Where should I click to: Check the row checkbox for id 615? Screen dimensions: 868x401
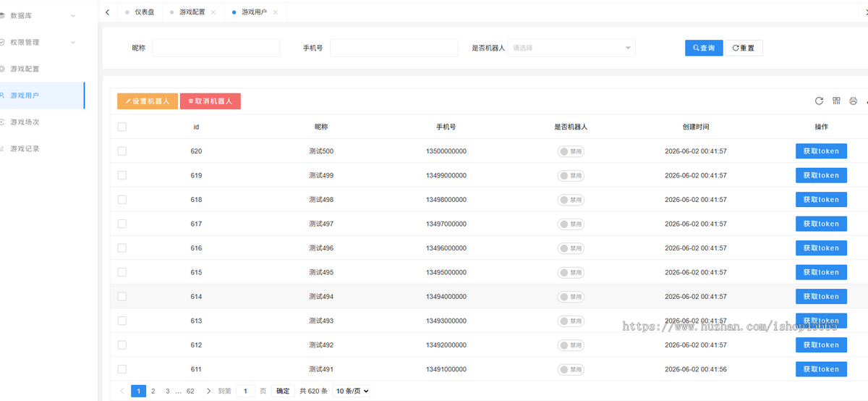pyautogui.click(x=122, y=272)
